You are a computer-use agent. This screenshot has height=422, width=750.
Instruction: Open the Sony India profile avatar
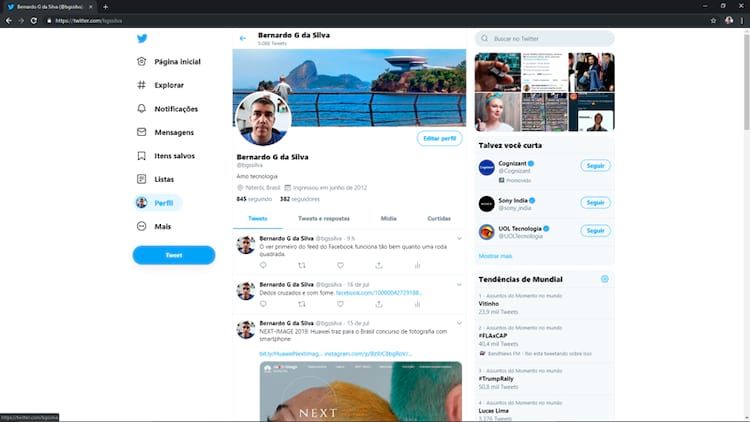coord(486,204)
